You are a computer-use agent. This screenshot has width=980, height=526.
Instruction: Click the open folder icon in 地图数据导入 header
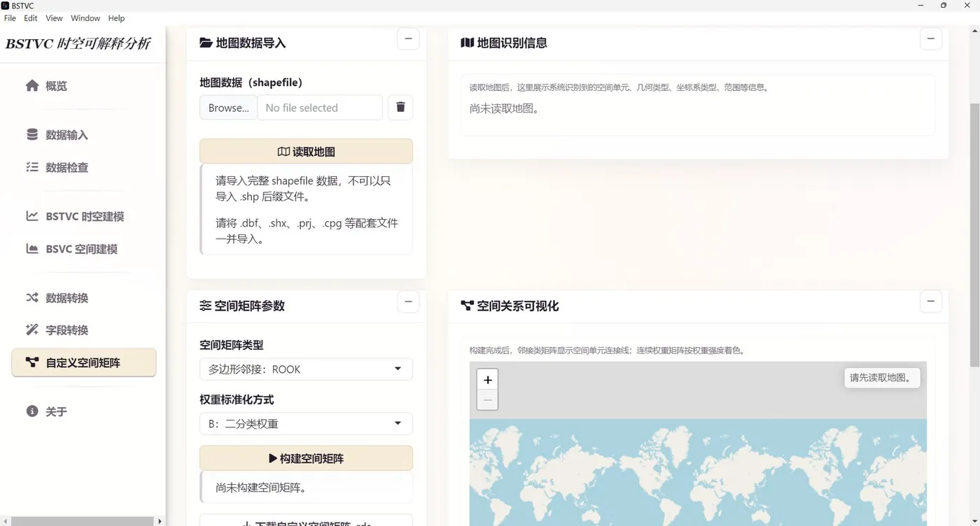[x=206, y=43]
